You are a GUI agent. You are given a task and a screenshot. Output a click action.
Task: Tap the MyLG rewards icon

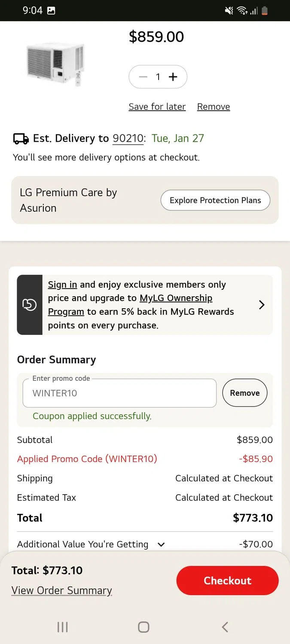click(29, 305)
